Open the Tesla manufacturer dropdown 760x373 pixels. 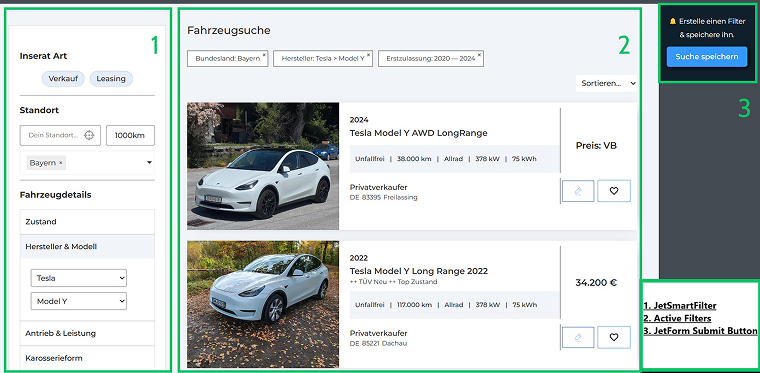[x=79, y=278]
